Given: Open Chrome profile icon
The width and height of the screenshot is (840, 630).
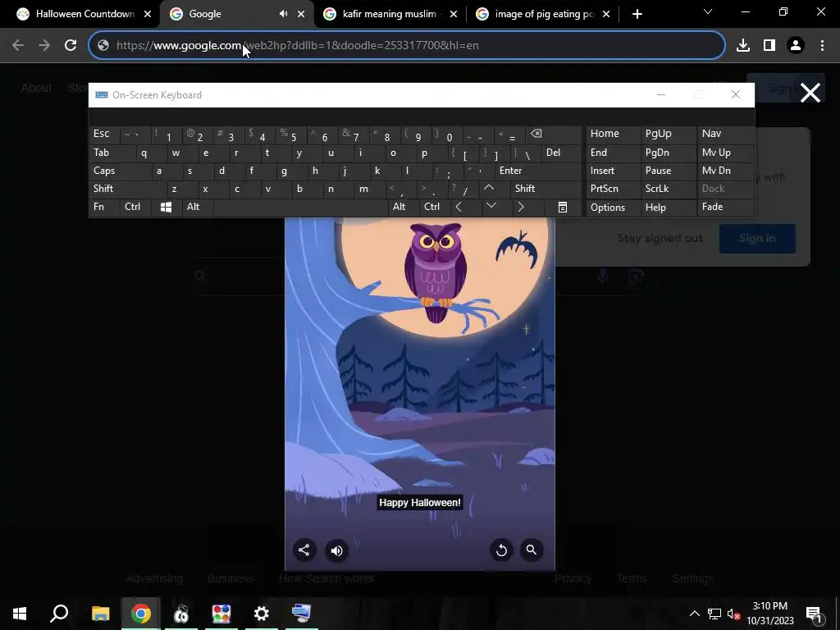Looking at the screenshot, I should pyautogui.click(x=796, y=45).
